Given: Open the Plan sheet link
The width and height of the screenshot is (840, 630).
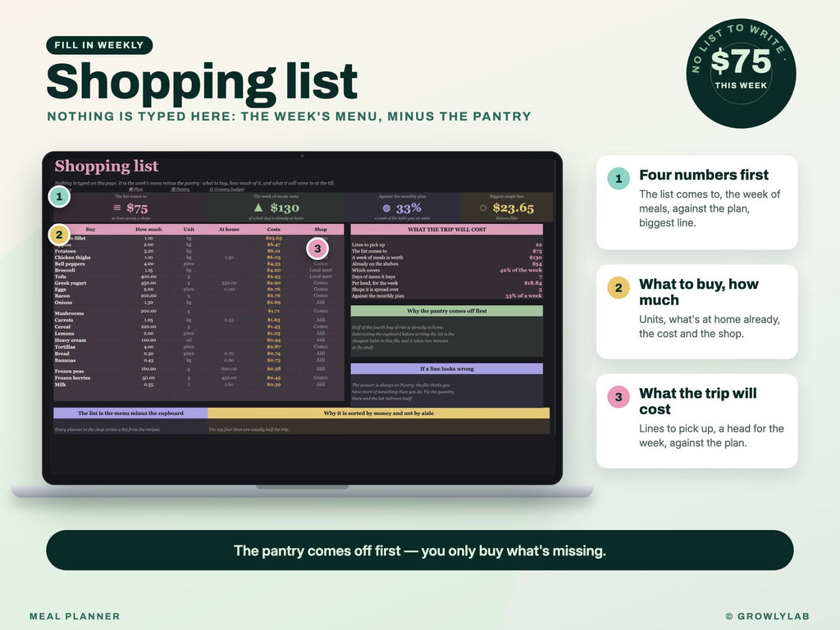Looking at the screenshot, I should 136,189.
